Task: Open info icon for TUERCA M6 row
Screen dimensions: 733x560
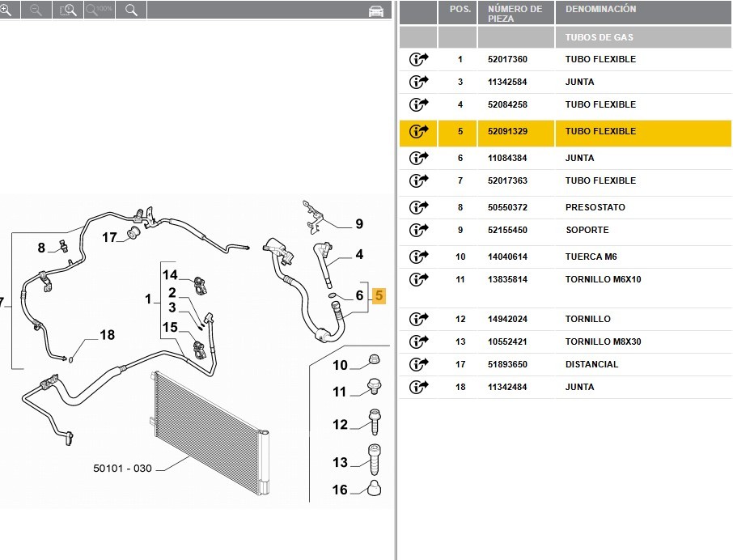Action: coord(418,257)
